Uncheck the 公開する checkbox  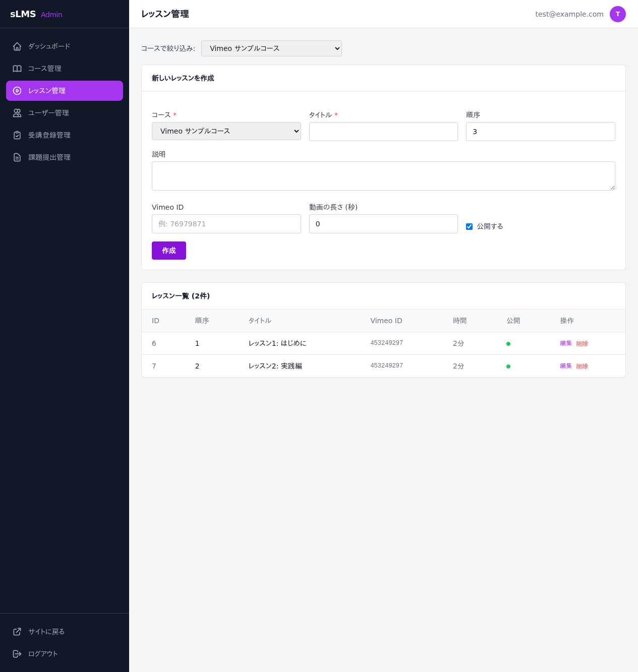(x=470, y=226)
